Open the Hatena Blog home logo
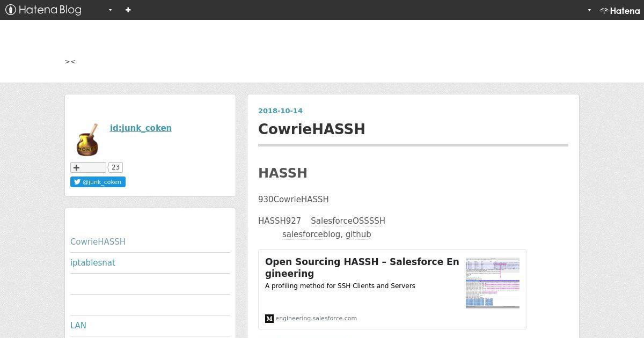The height and width of the screenshot is (338, 644). click(43, 10)
